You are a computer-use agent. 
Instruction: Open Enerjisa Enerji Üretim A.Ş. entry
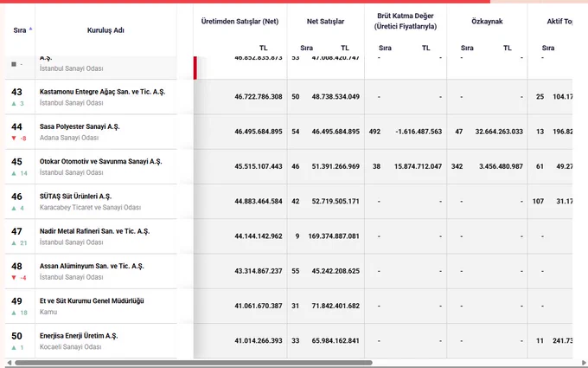[x=79, y=336]
